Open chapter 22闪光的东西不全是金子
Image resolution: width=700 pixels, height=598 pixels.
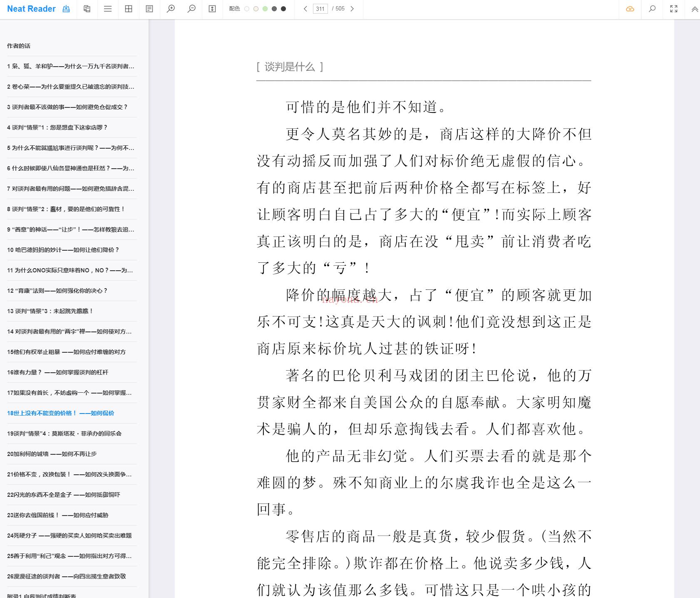tap(64, 495)
